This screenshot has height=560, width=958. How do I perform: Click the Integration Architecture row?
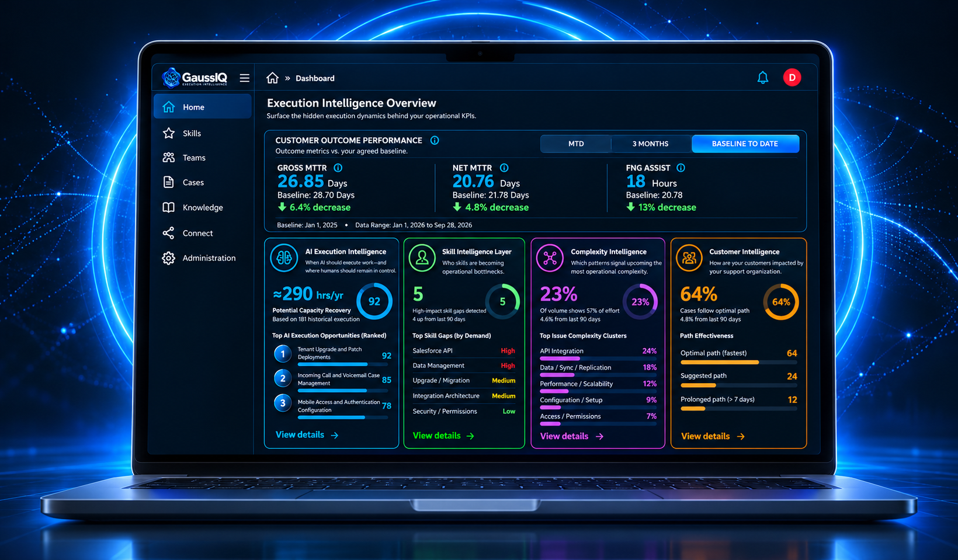click(x=464, y=396)
